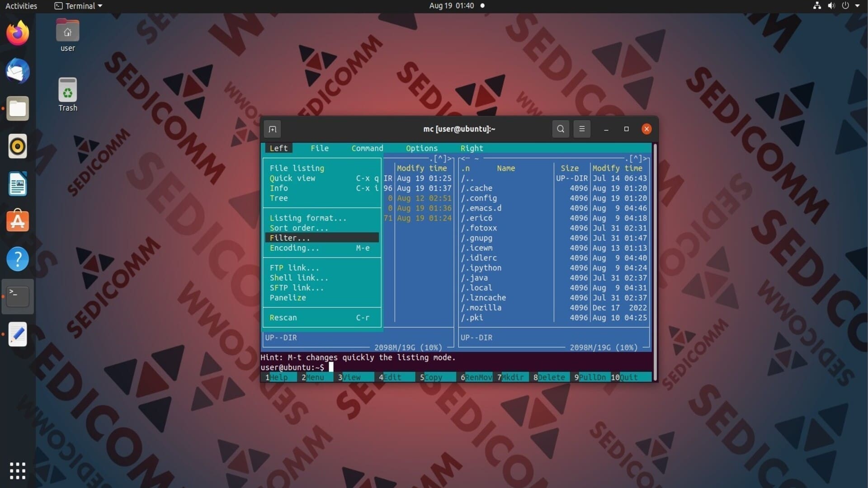Open LibreOffice Writer from the dock

18,184
